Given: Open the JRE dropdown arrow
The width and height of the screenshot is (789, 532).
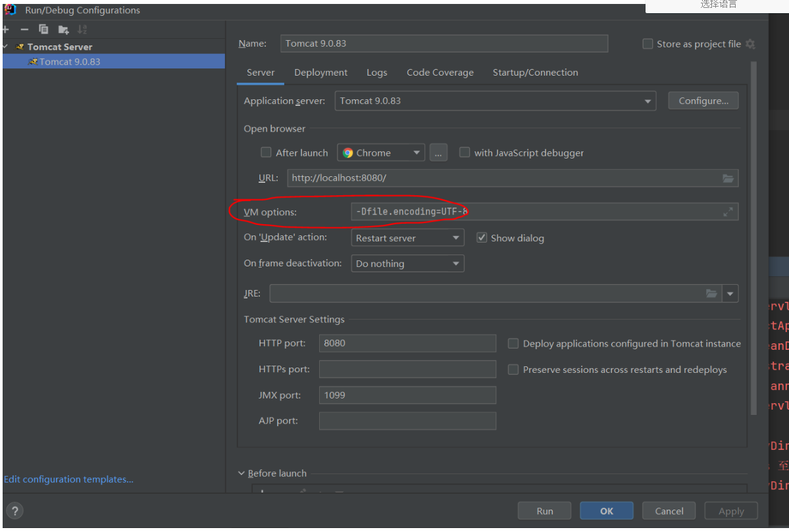Looking at the screenshot, I should (x=730, y=293).
